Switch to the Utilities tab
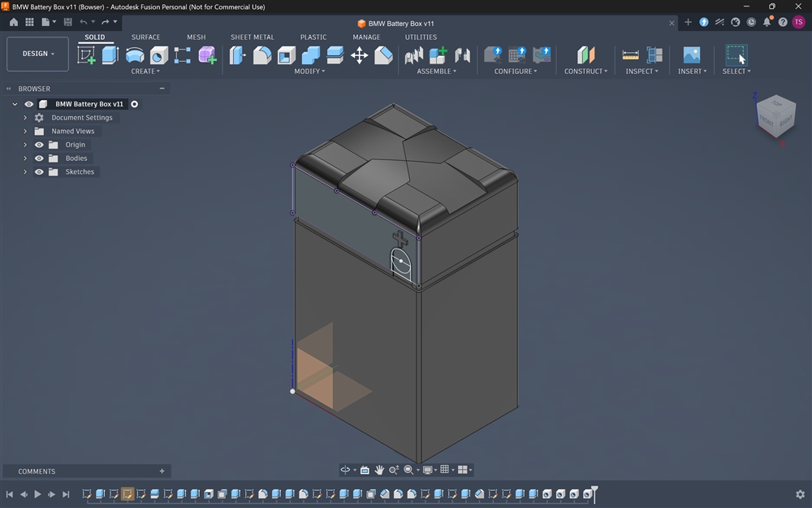 (x=421, y=37)
